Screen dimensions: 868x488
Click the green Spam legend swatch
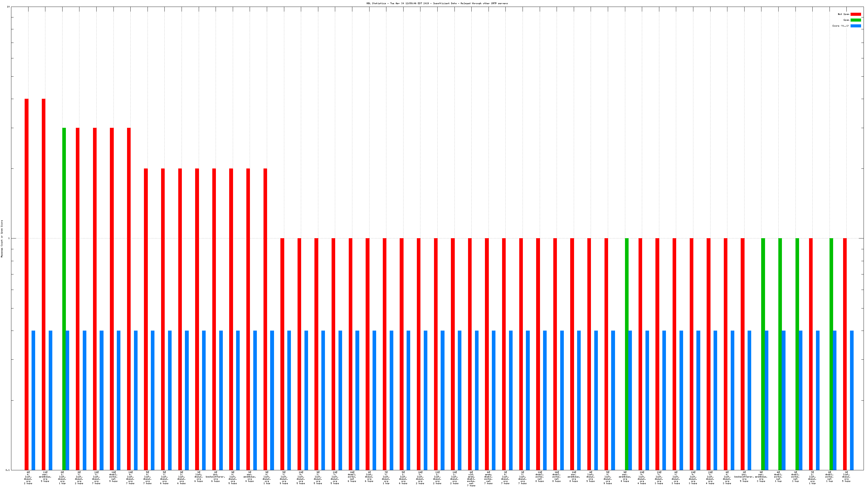tap(855, 20)
